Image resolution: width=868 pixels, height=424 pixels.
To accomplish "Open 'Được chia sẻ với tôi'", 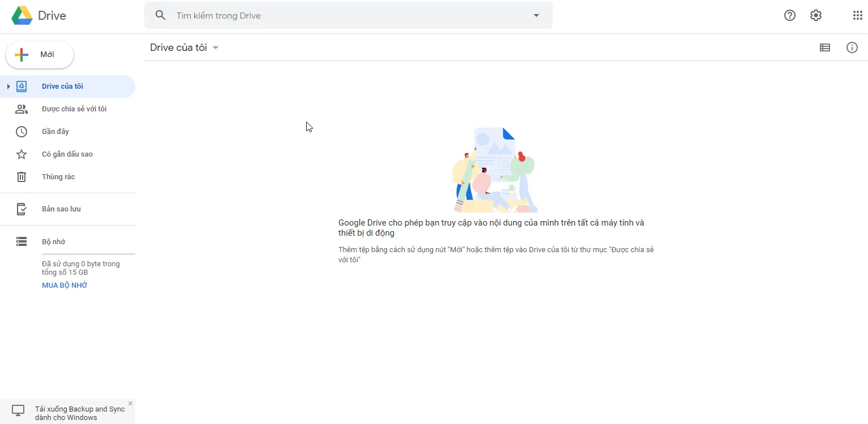I will click(x=67, y=109).
